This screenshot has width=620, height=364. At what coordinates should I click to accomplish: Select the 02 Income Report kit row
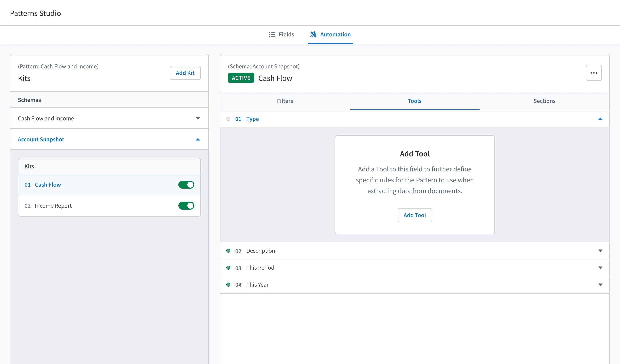click(109, 206)
